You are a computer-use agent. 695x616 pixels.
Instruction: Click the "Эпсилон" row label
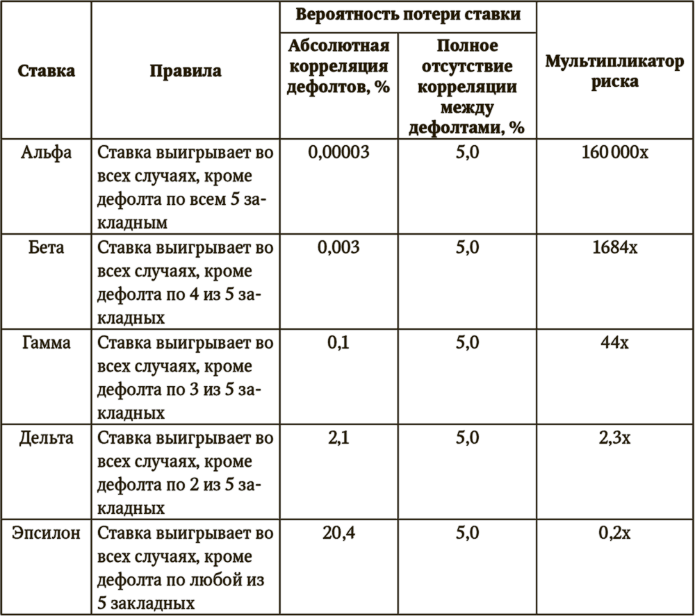click(46, 533)
